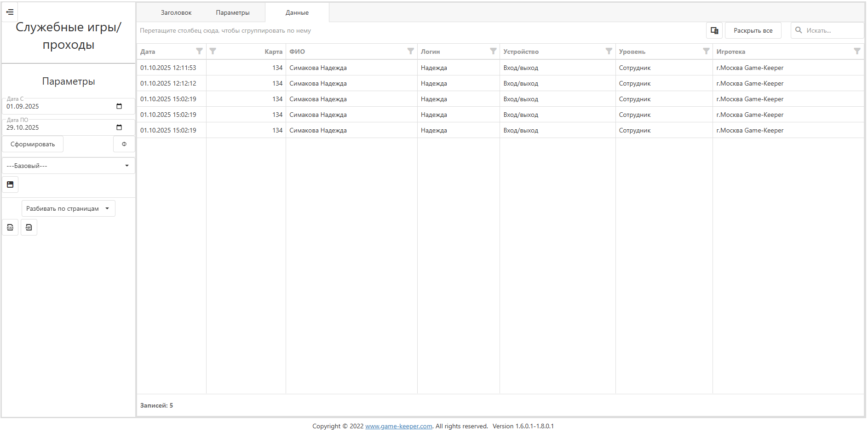The image size is (868, 432).
Task: Open the filter on the ФИО column
Action: coord(410,51)
